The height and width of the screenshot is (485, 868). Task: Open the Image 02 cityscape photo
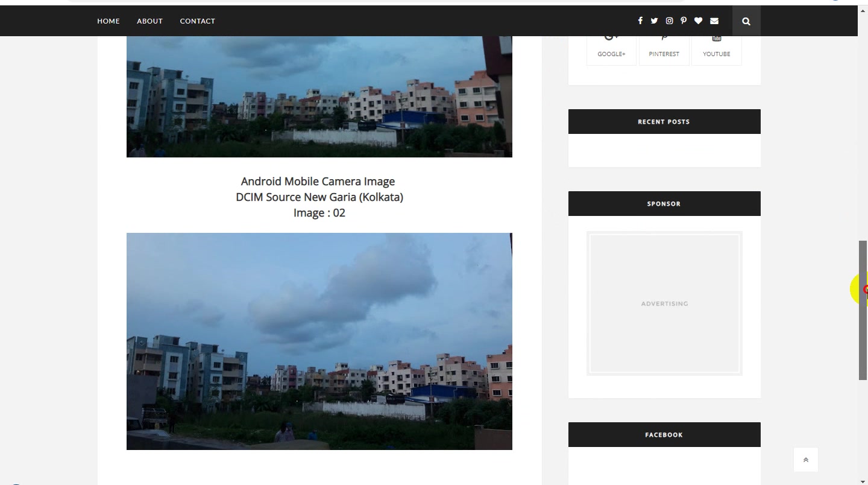point(319,341)
